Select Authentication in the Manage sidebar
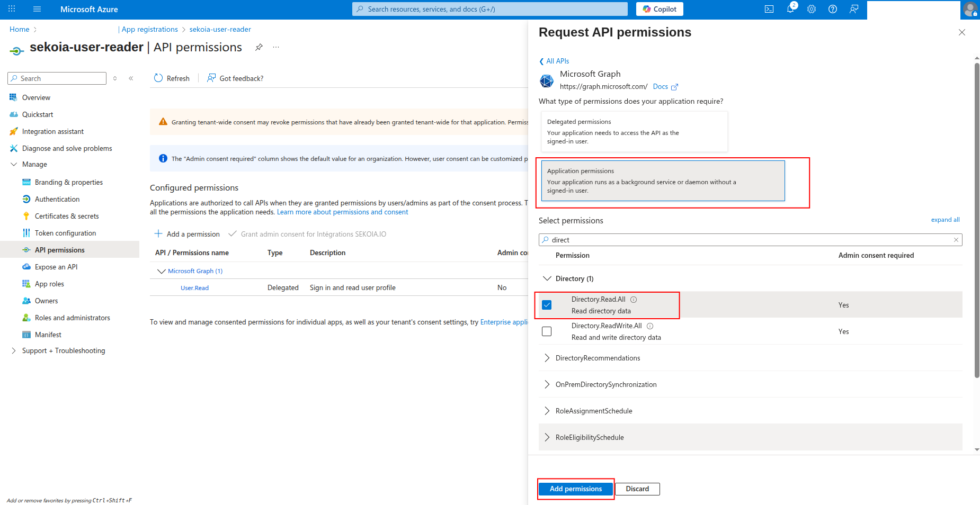980x505 pixels. (x=56, y=199)
